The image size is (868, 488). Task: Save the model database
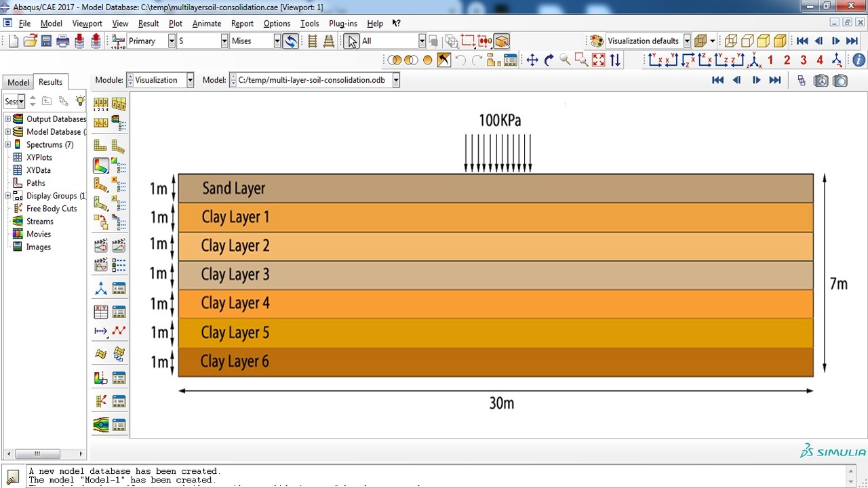click(x=46, y=41)
